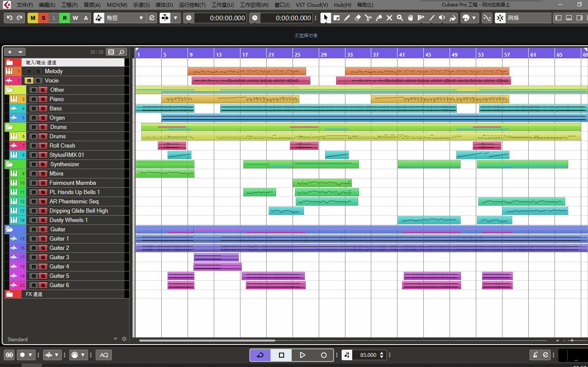
Task: Select the Play speaker tool
Action: 442,18
